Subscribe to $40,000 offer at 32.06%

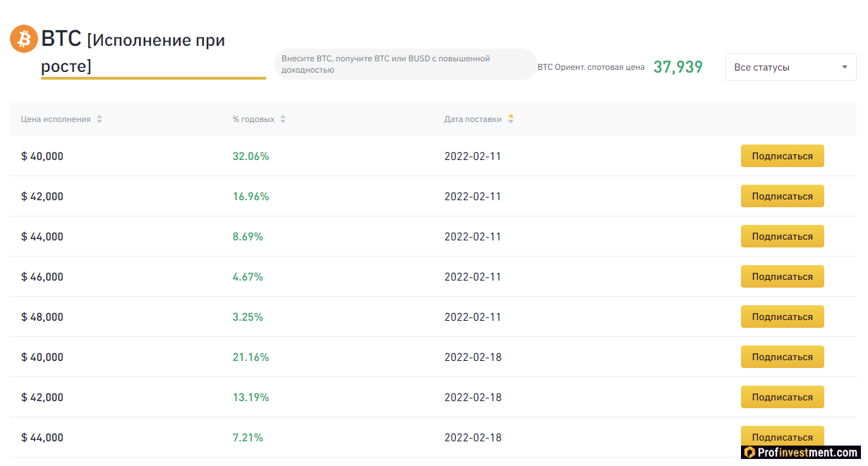(782, 156)
